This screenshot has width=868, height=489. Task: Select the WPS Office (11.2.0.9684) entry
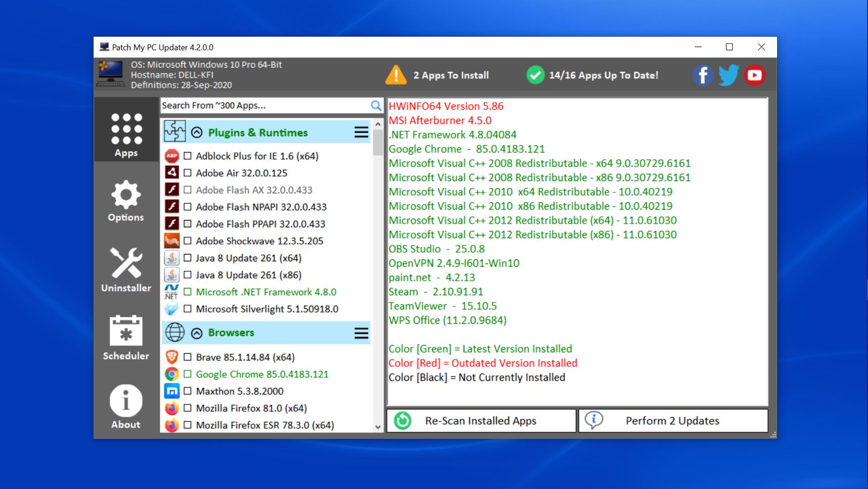pos(448,320)
